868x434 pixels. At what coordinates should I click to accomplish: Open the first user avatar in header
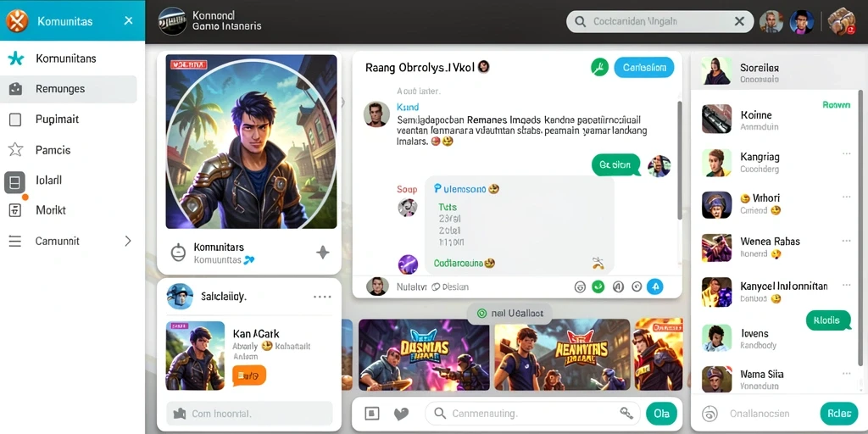pos(771,22)
